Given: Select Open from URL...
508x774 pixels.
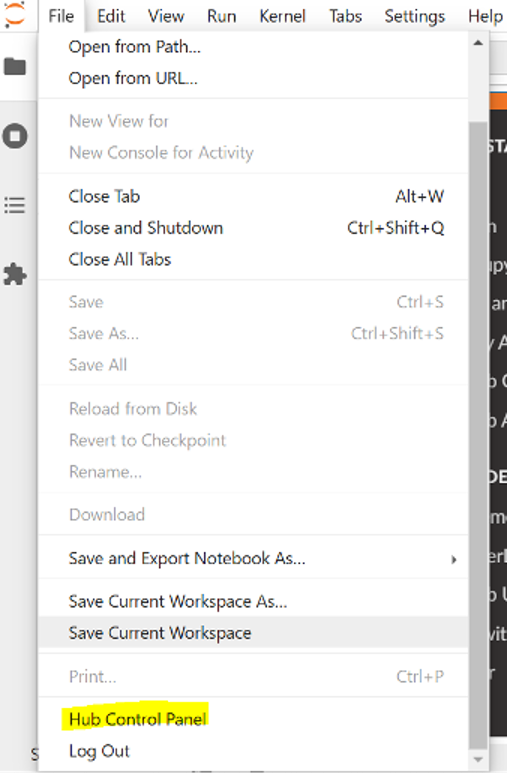Looking at the screenshot, I should coord(253,78).
